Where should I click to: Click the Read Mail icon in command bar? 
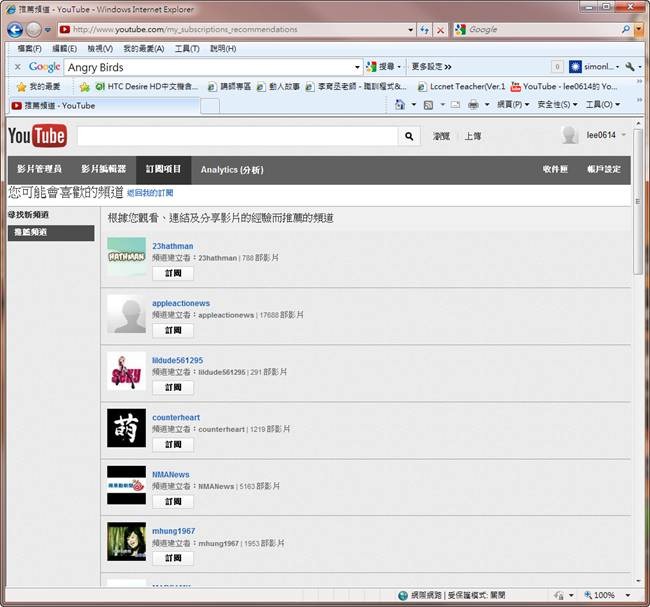455,105
